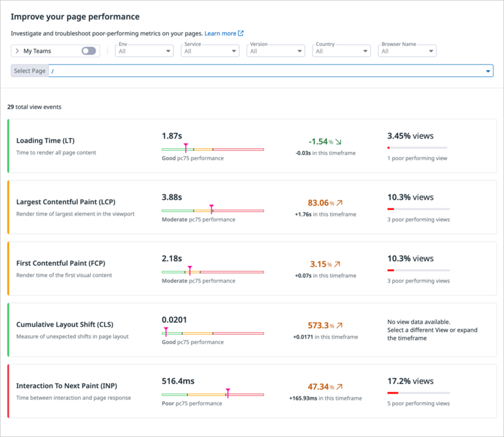Click the 'Improve your page performance' heading
Viewport: 504px width, 437px height.
(x=75, y=17)
